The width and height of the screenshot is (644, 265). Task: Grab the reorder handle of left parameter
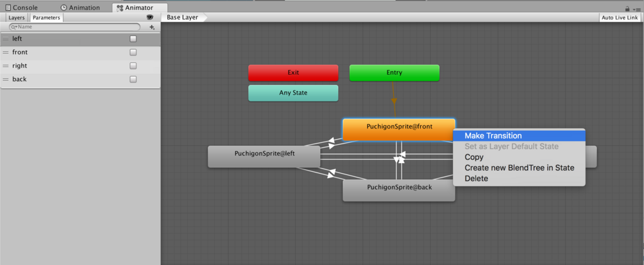(6, 39)
